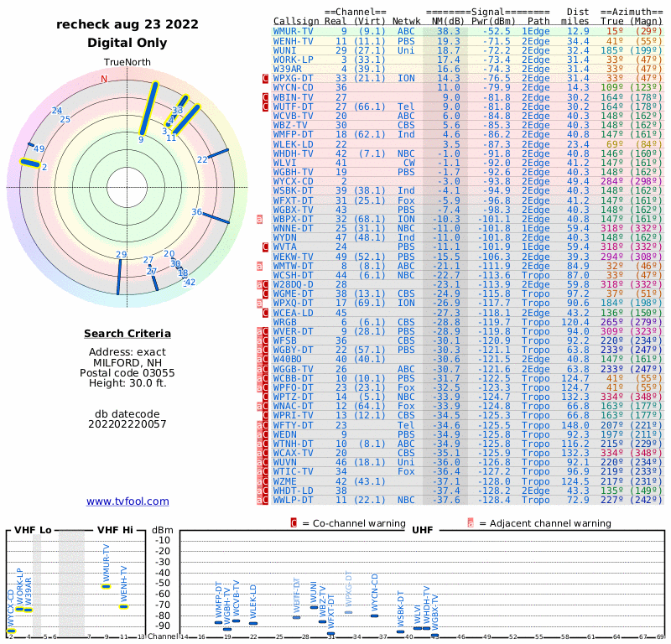The width and height of the screenshot is (671, 644).
Task: Click the red N north marker on radar
Action: [x=104, y=80]
